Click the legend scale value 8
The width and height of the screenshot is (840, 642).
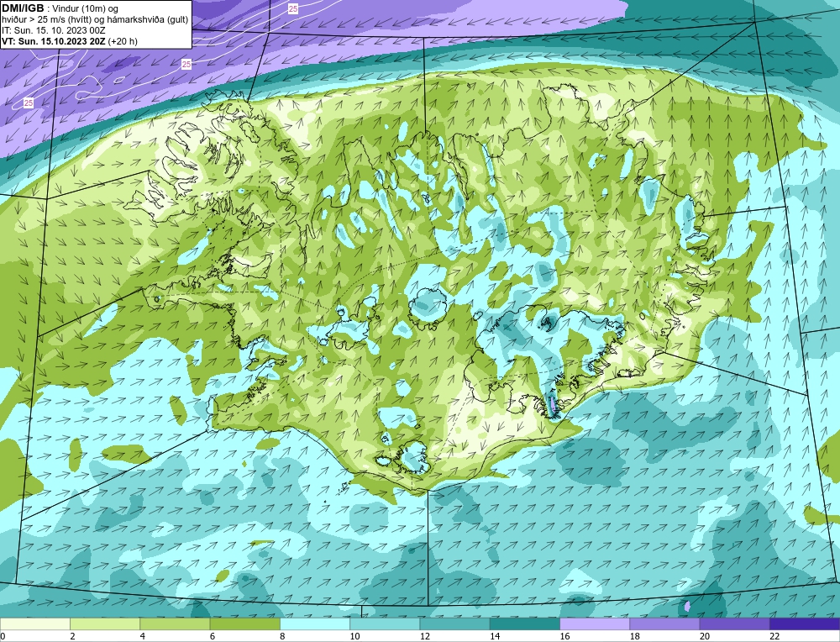[x=282, y=636]
